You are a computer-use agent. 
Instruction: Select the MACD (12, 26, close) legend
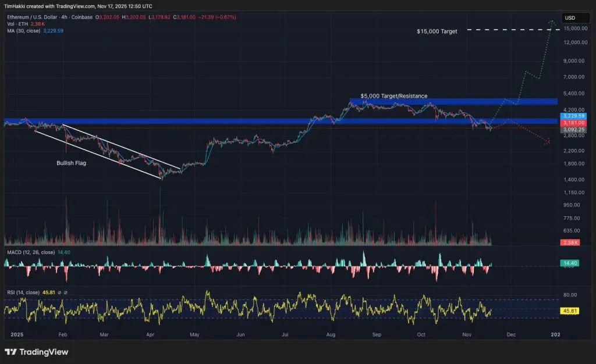coord(31,252)
